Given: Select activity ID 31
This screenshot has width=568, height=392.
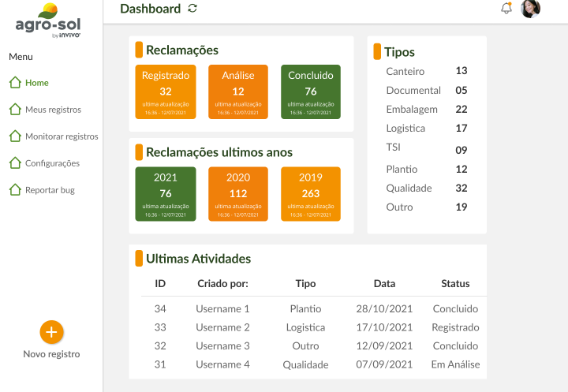Looking at the screenshot, I should tap(160, 364).
